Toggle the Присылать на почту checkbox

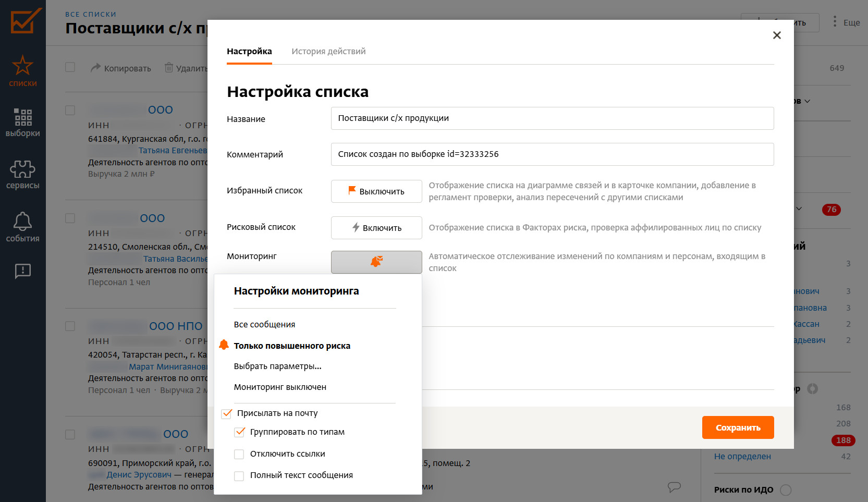coord(227,413)
